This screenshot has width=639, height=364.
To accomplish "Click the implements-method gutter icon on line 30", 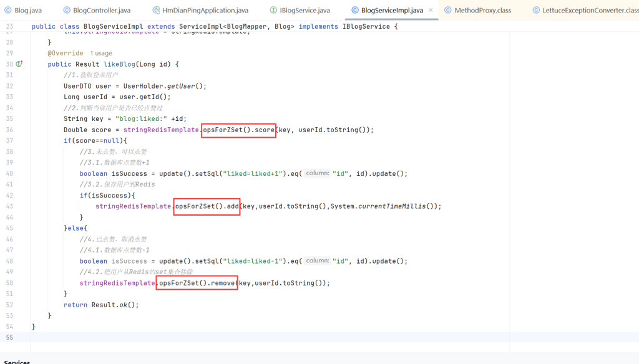I will [19, 64].
